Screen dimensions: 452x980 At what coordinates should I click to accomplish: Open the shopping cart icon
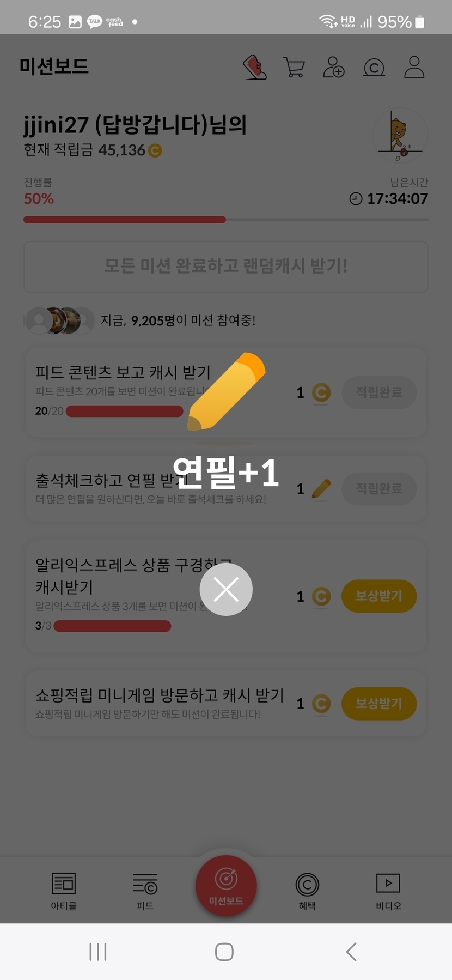[294, 68]
